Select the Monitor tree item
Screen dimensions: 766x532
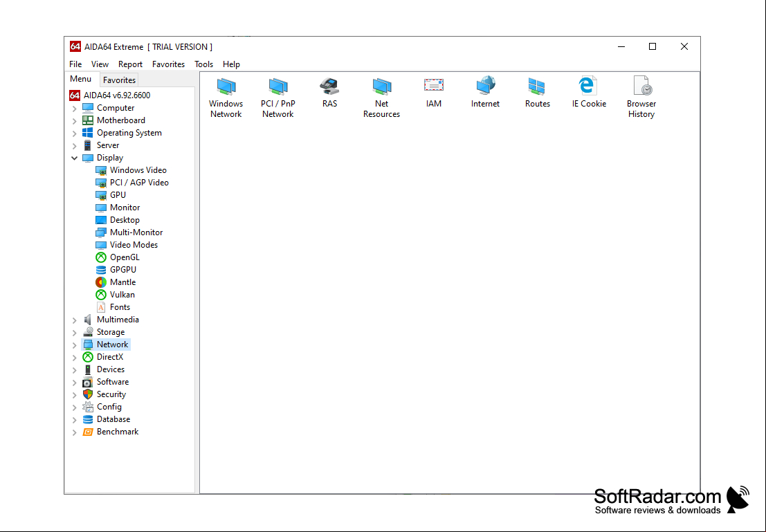coord(125,208)
